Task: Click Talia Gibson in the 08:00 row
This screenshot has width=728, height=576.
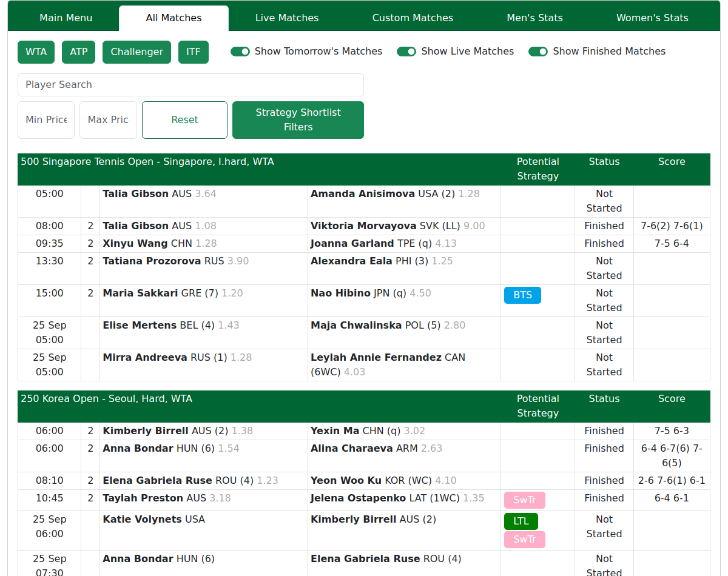Action: coord(135,226)
